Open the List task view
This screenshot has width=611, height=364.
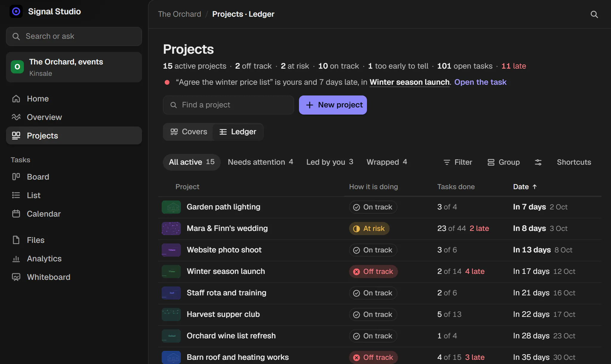(x=74, y=195)
